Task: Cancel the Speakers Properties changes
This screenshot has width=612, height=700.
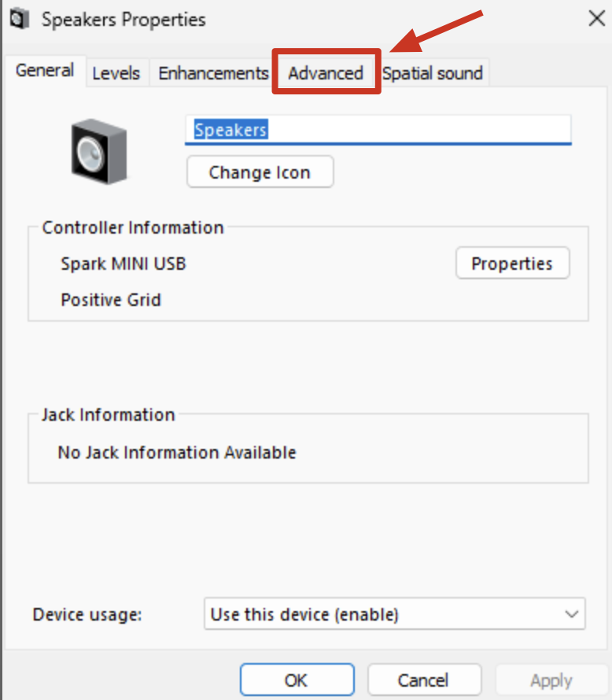Action: click(x=424, y=680)
